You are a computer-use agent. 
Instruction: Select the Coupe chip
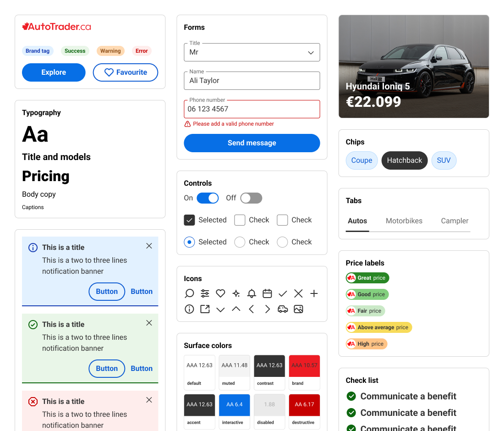(x=362, y=160)
